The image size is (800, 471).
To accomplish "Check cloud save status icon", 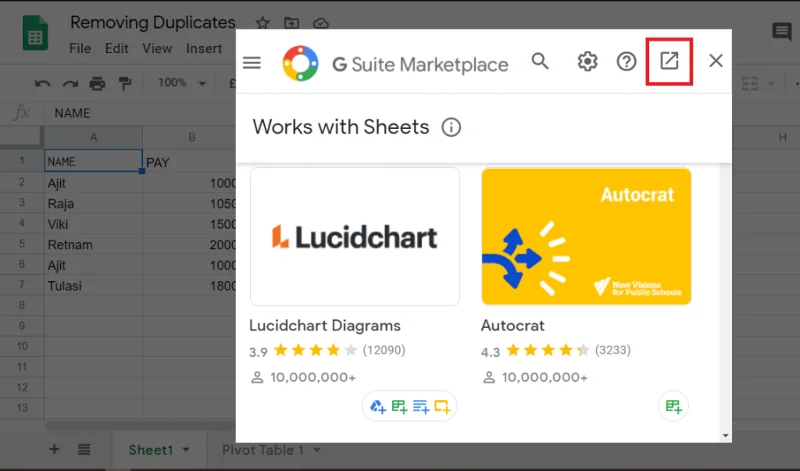I will (x=320, y=23).
